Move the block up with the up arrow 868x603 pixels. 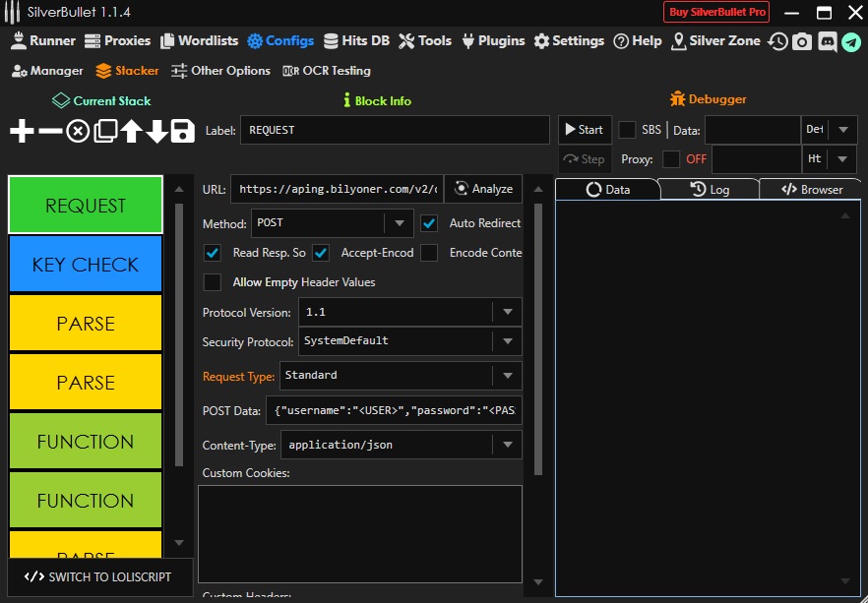click(x=132, y=131)
